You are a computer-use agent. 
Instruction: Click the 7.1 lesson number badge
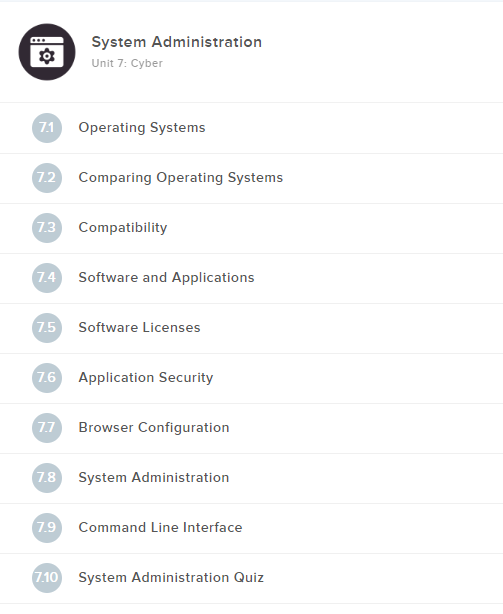click(47, 128)
